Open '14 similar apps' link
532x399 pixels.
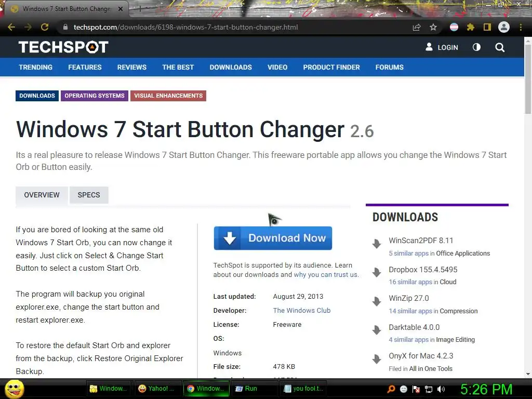point(410,311)
